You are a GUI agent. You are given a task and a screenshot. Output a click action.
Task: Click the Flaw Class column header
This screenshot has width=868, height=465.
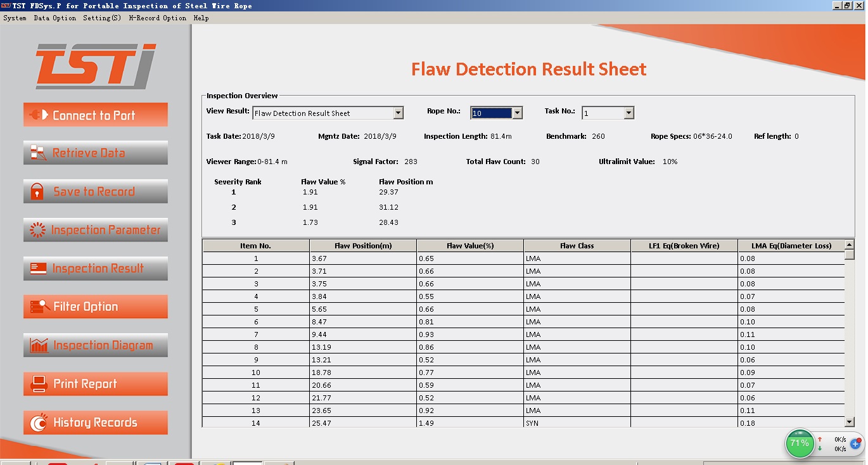click(577, 246)
